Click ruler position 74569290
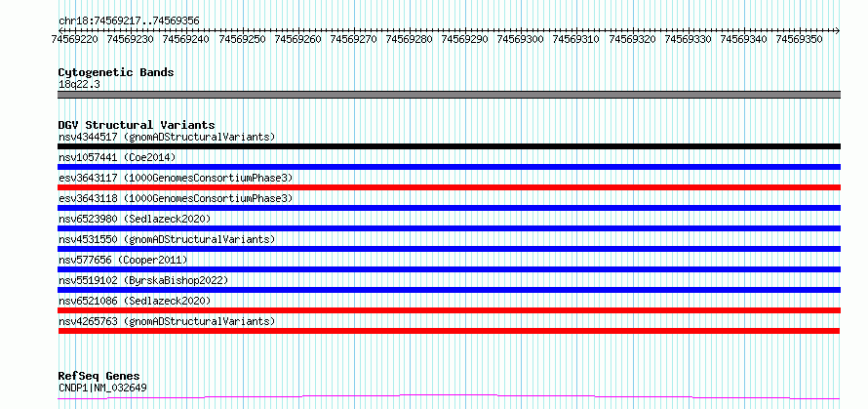This screenshot has width=868, height=409. coord(464,39)
